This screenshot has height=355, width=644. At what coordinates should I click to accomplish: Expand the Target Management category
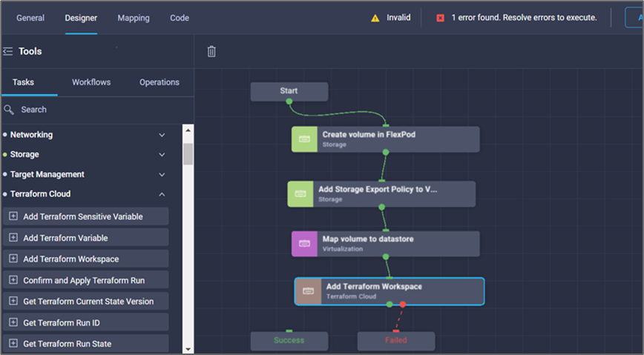[162, 174]
